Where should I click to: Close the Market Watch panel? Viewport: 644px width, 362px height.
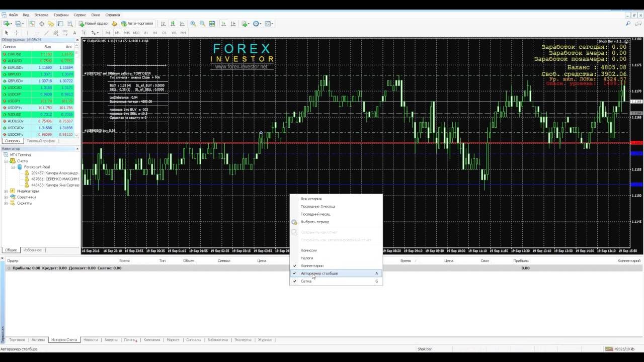point(77,40)
